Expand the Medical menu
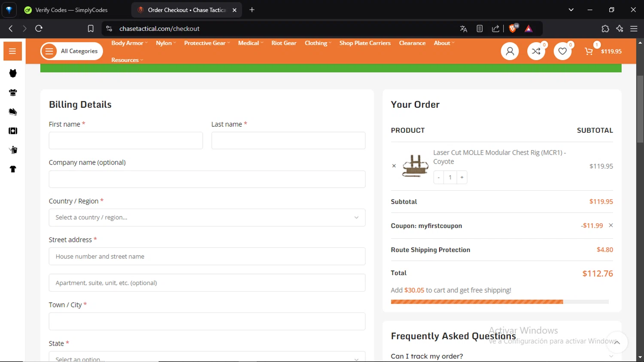 click(x=251, y=43)
